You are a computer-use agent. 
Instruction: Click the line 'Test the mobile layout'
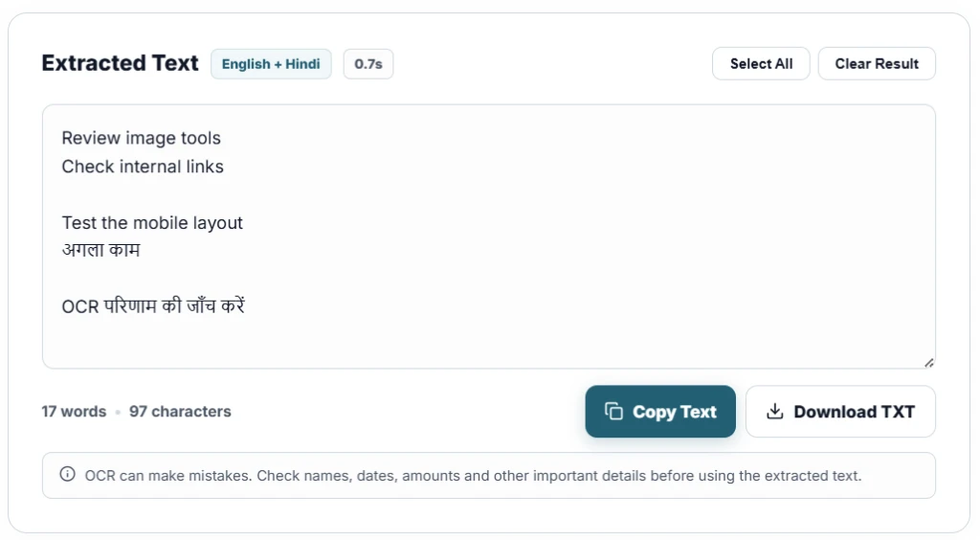(x=152, y=223)
